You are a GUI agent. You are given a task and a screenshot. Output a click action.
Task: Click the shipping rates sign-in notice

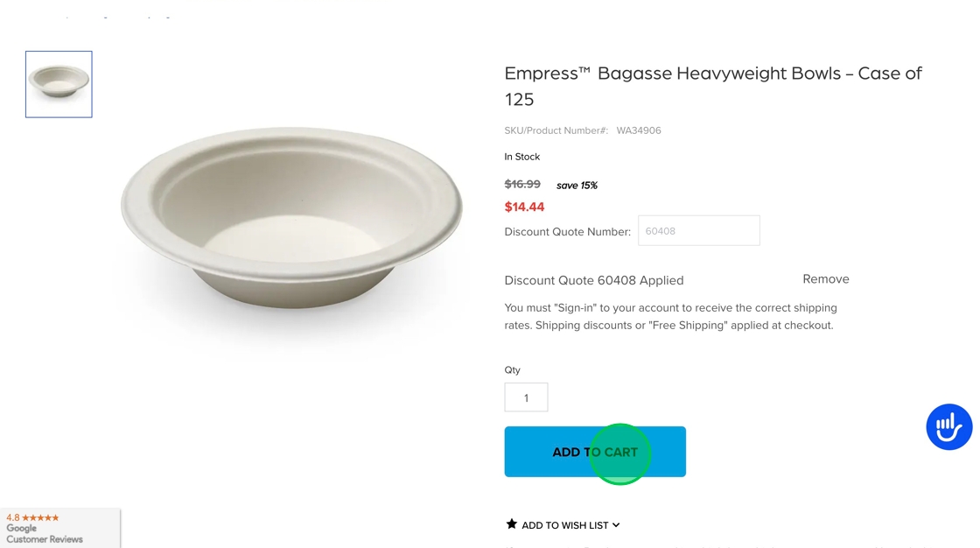(x=670, y=316)
